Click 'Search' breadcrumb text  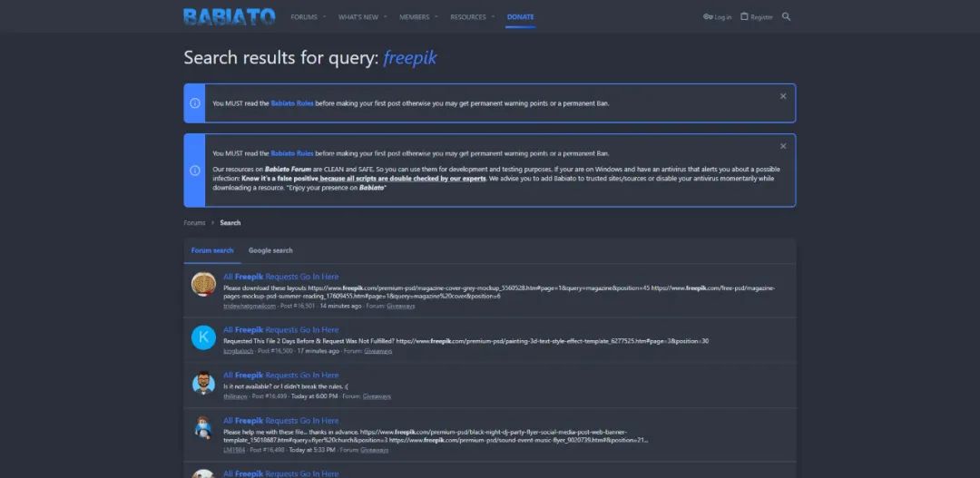click(230, 223)
